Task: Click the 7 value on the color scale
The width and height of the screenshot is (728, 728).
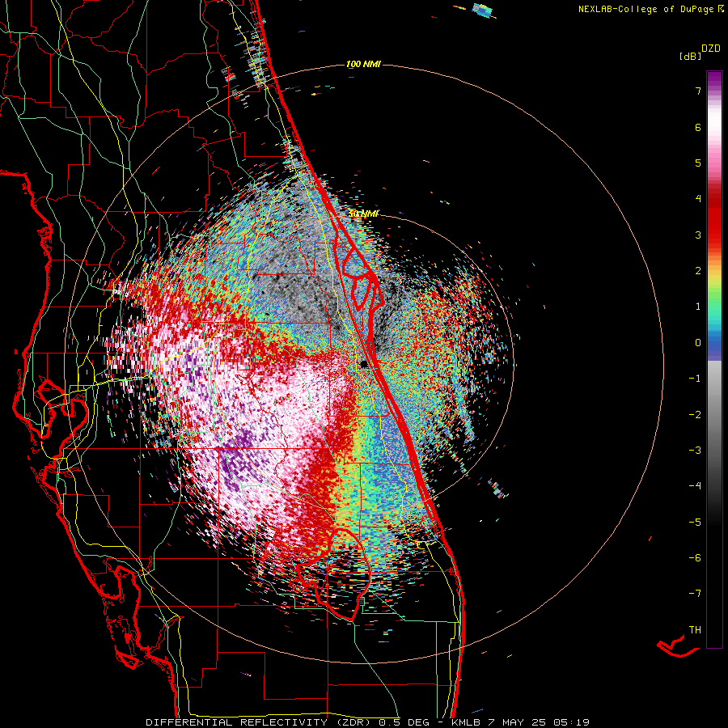Action: point(698,91)
